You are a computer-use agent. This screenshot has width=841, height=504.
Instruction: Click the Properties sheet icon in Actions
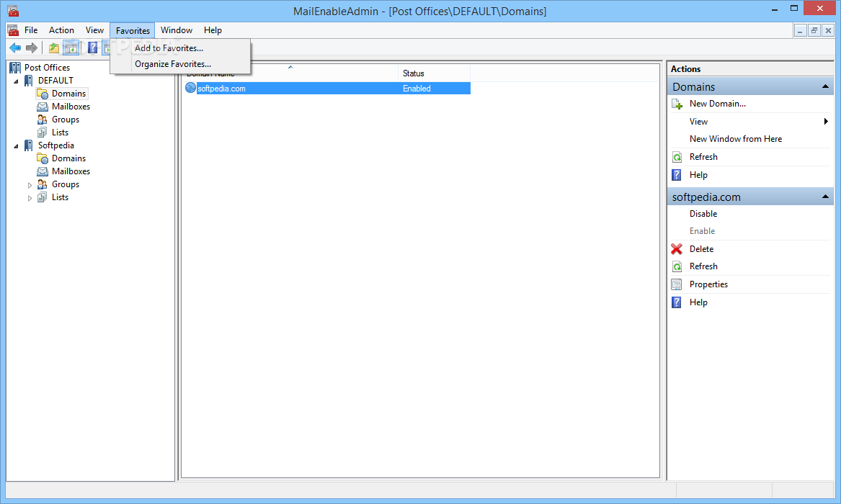(x=677, y=284)
